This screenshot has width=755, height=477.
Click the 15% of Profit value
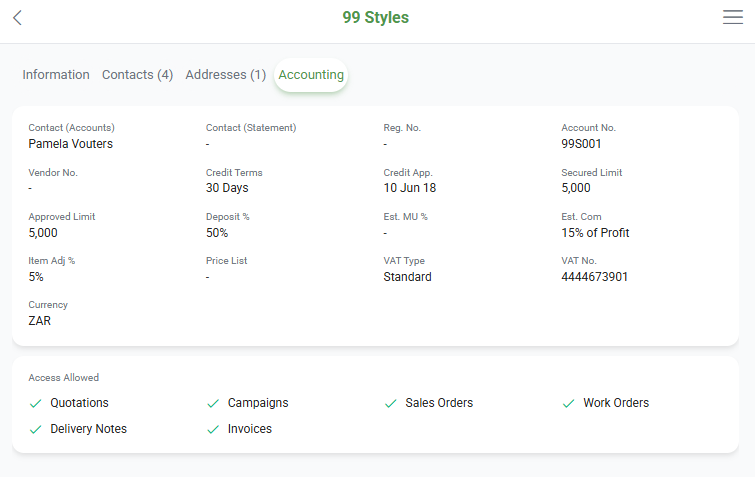click(x=595, y=233)
